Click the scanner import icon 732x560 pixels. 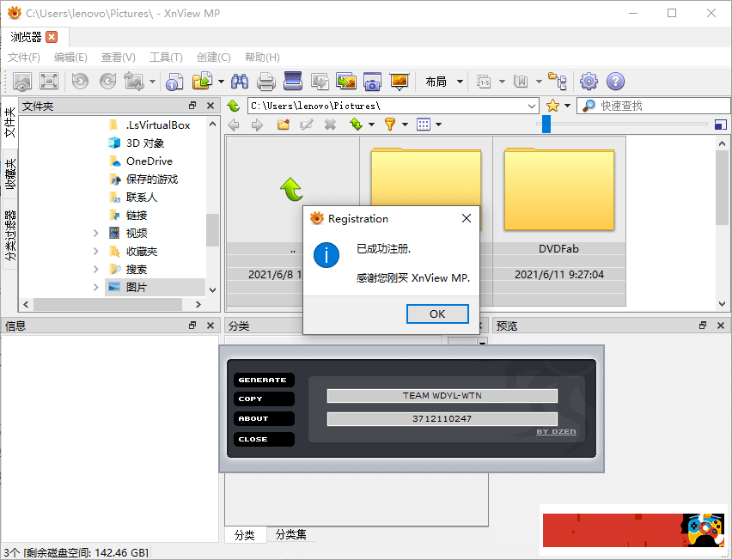pos(293,82)
